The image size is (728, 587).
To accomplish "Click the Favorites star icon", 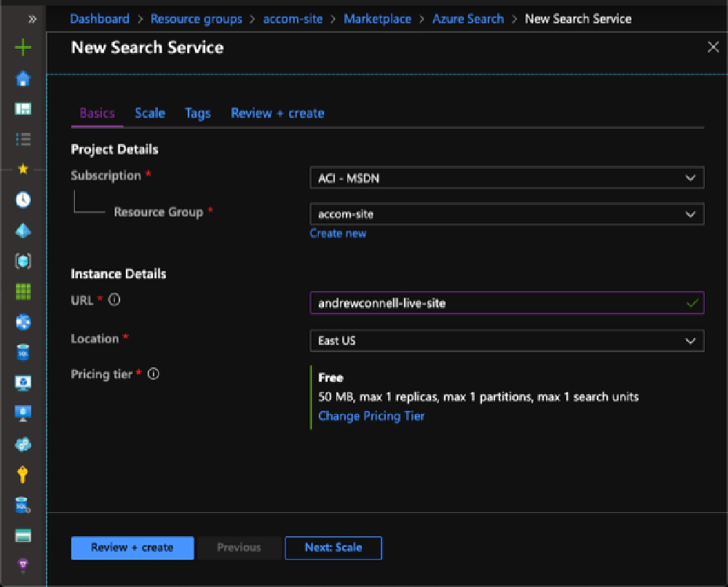I will pyautogui.click(x=23, y=169).
